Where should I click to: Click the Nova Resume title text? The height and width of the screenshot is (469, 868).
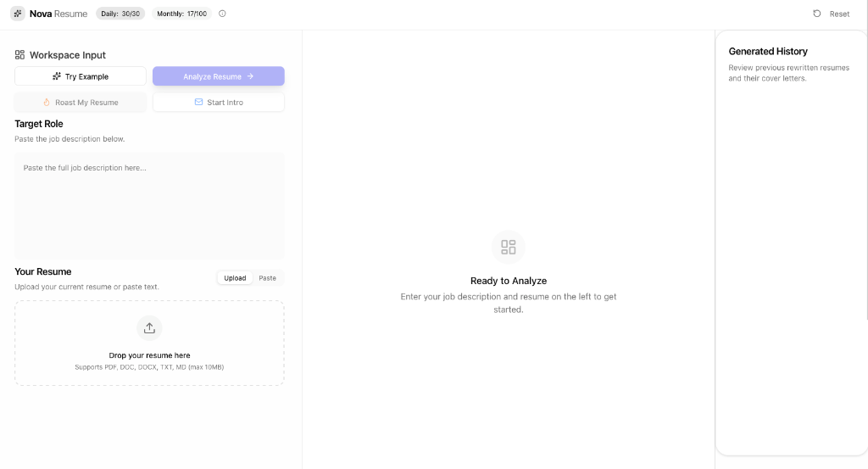[x=58, y=14]
